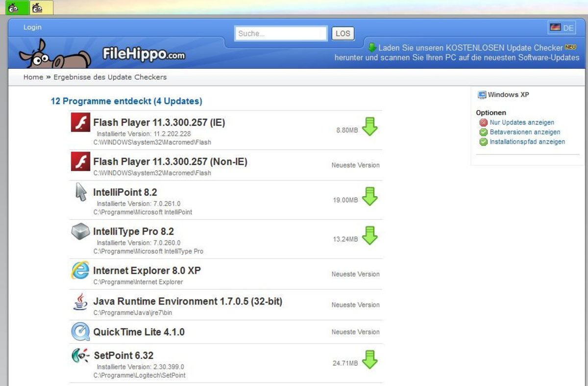Click the SetPoint Logitech icon
This screenshot has width=588, height=386.
click(x=80, y=356)
